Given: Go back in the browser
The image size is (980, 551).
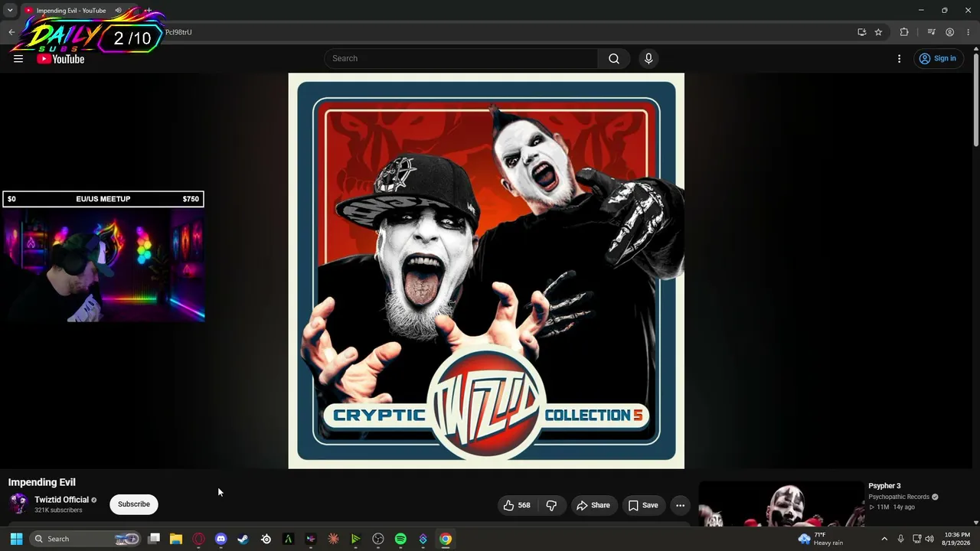Looking at the screenshot, I should click(x=11, y=32).
